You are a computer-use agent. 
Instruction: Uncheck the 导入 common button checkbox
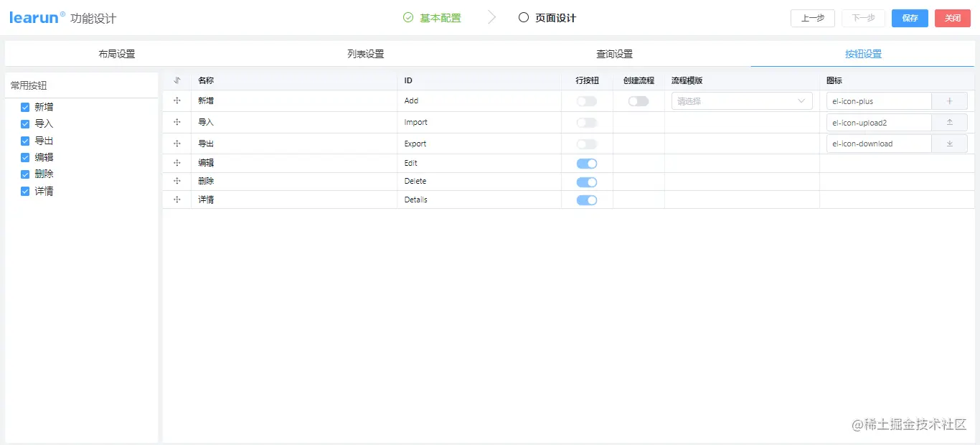[x=25, y=123]
